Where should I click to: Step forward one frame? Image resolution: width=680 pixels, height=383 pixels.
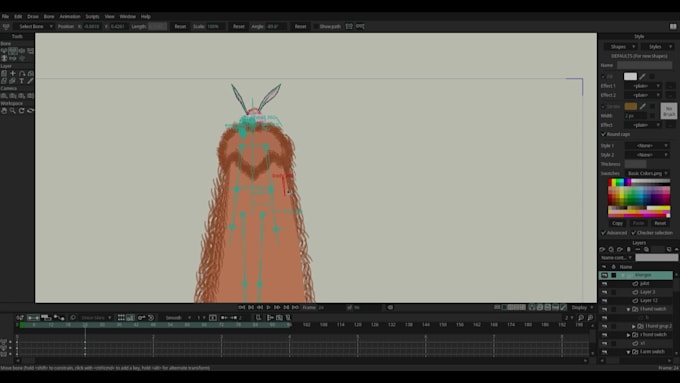pyautogui.click(x=277, y=307)
